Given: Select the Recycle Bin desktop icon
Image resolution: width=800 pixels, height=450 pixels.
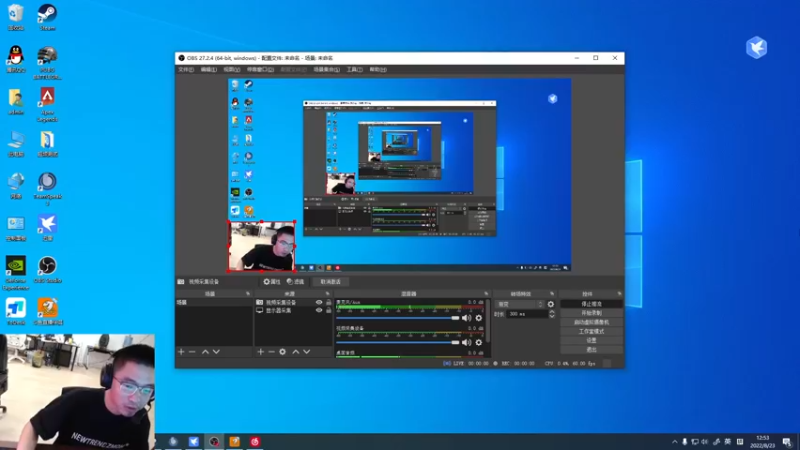Looking at the screenshot, I should pyautogui.click(x=16, y=17).
